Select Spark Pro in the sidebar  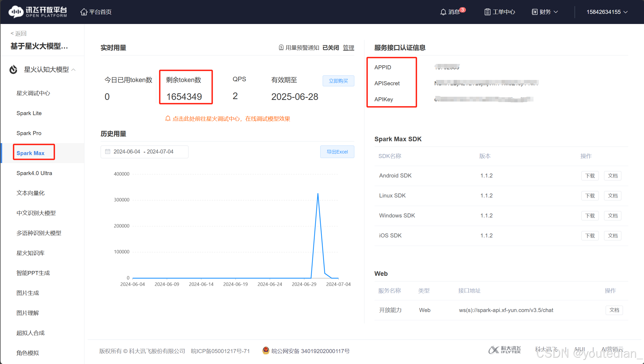[x=29, y=133]
